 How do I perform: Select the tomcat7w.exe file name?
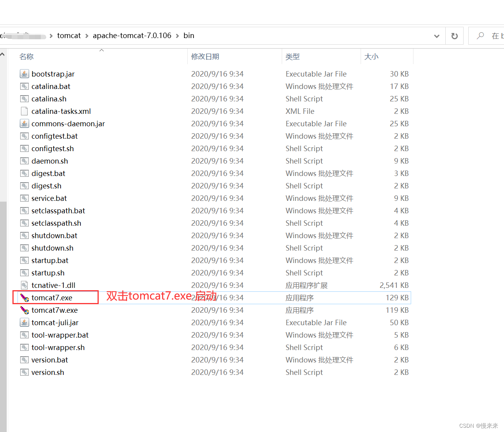click(54, 310)
